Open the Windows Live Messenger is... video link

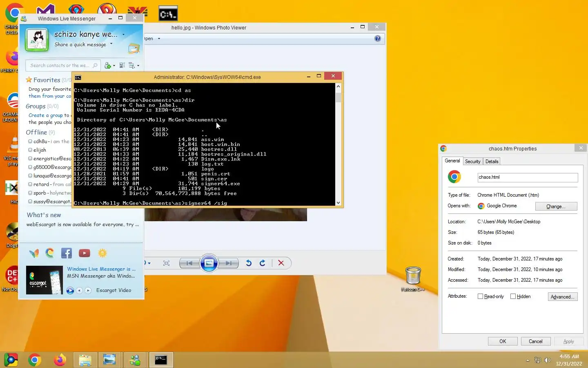(x=101, y=269)
